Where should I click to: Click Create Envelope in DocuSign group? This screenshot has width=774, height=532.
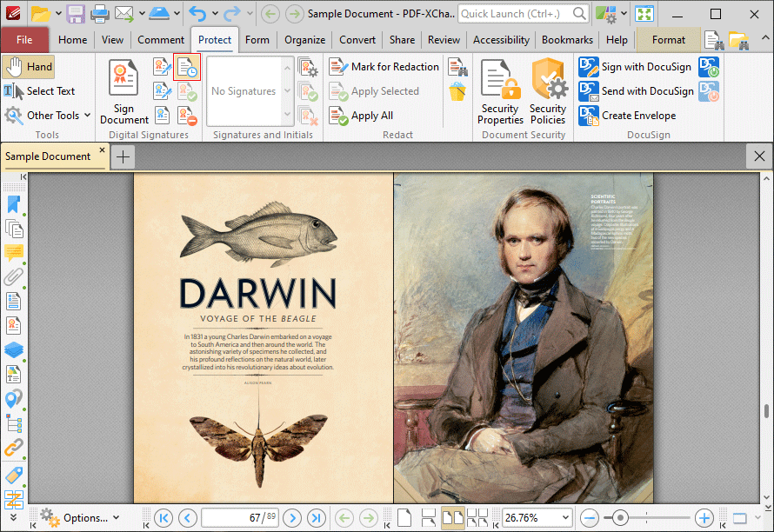[627, 116]
